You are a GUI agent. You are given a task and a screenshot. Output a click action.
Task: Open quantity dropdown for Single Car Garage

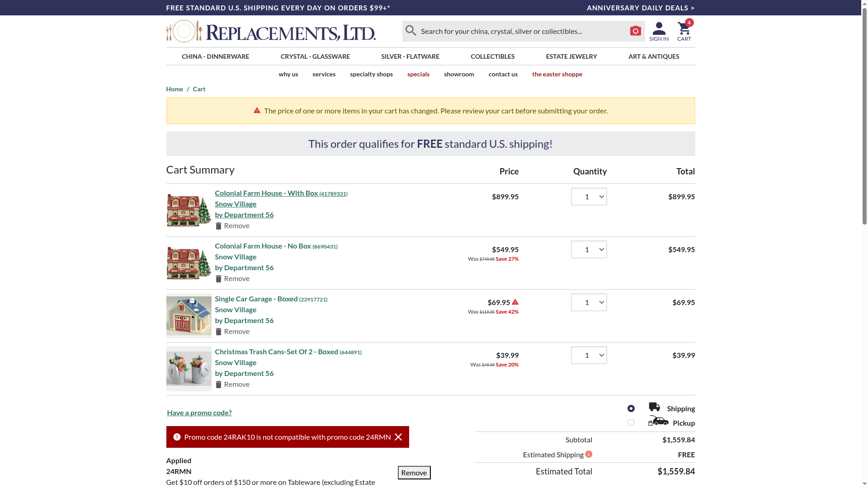(589, 302)
